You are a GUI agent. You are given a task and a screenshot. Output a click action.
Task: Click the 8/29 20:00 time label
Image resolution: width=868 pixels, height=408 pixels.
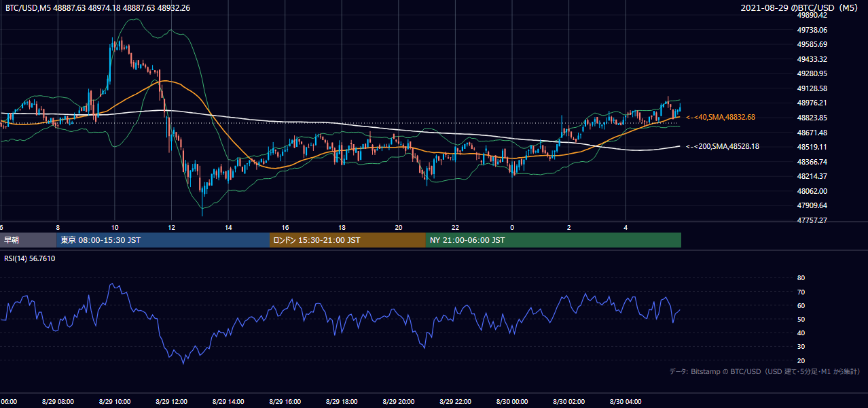(399, 402)
